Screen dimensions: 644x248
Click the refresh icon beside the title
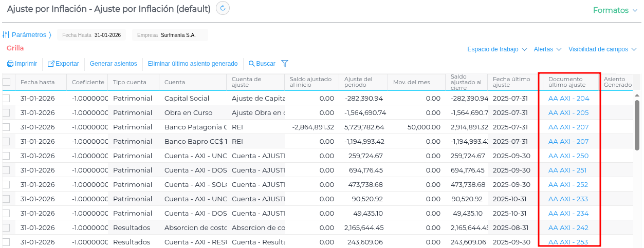click(223, 9)
